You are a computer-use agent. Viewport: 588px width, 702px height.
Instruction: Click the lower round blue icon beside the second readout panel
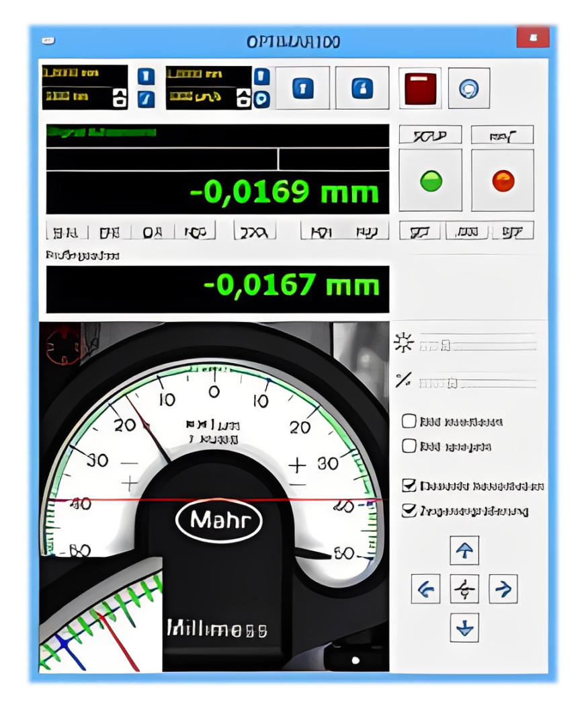pos(262,100)
